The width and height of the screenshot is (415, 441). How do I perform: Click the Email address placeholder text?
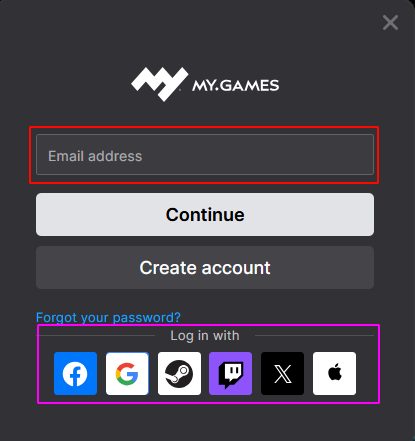pos(95,156)
